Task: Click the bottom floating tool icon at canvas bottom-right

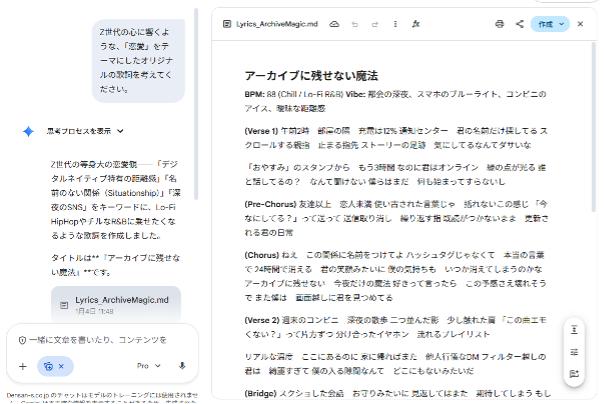Action: pos(574,374)
